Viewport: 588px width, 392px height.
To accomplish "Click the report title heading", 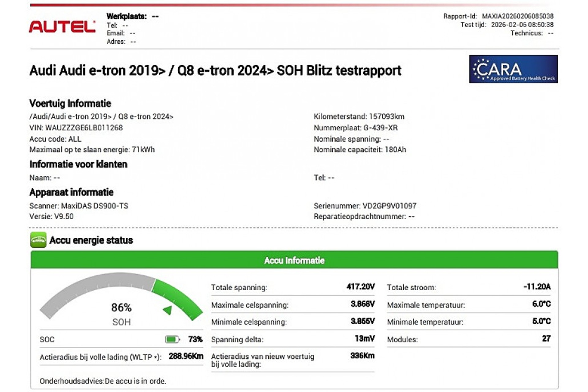I will 215,70.
